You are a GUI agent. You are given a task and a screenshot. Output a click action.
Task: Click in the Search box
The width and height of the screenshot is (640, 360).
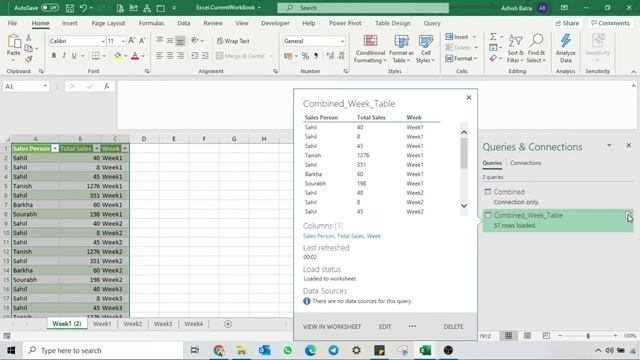pyautogui.click(x=363, y=8)
